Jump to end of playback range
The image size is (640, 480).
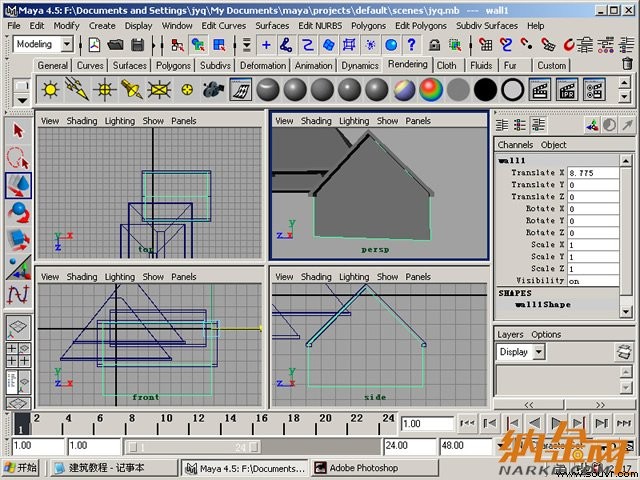pos(624,423)
